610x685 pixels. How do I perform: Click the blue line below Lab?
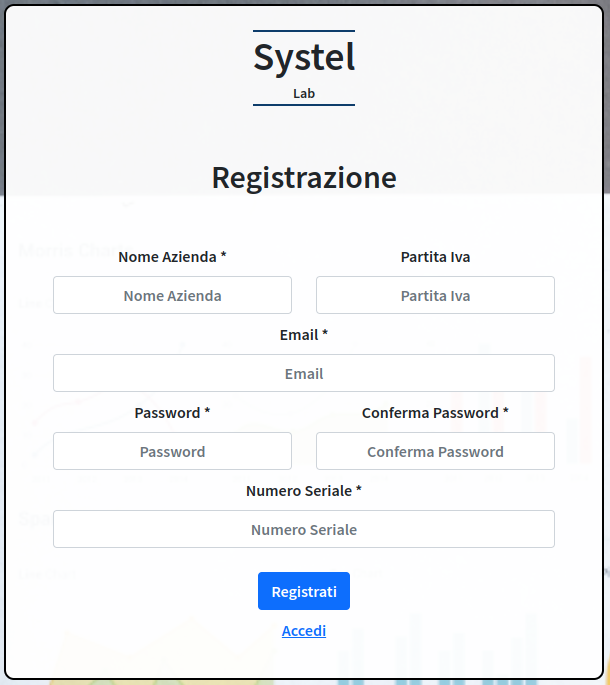(304, 105)
